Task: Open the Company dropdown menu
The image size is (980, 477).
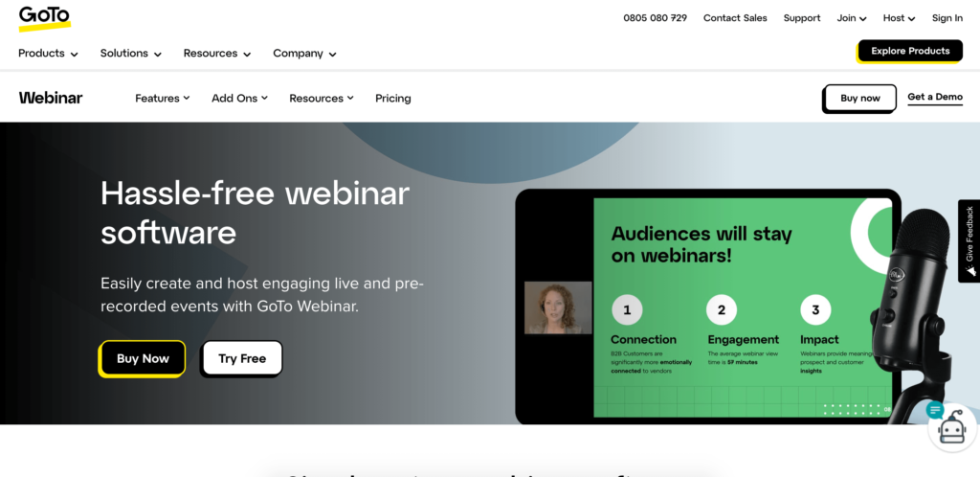Action: (304, 53)
